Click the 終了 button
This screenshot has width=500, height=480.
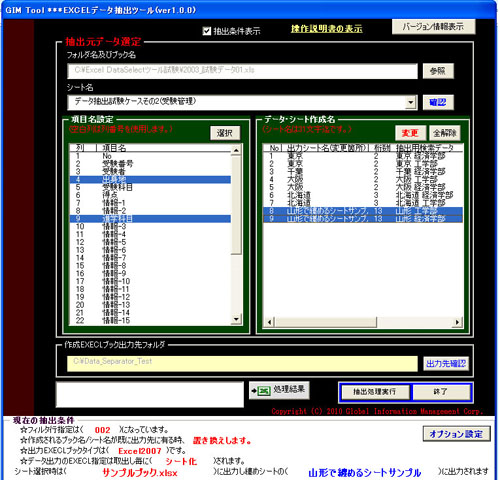point(441,392)
